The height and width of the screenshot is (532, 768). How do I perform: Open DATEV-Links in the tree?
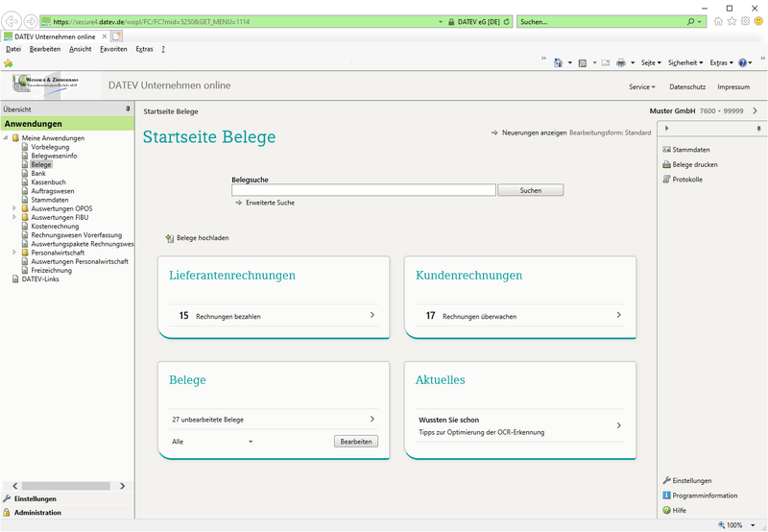(40, 279)
